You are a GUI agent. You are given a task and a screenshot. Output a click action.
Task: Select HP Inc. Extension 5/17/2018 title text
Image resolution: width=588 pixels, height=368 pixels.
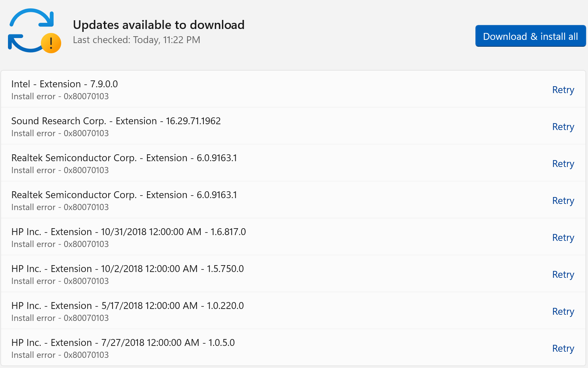click(x=127, y=306)
